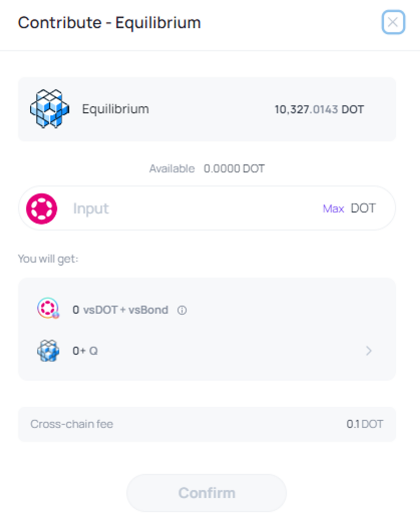Click the Equilibrium cube logo at the top
This screenshot has height=518, width=420.
(50, 109)
